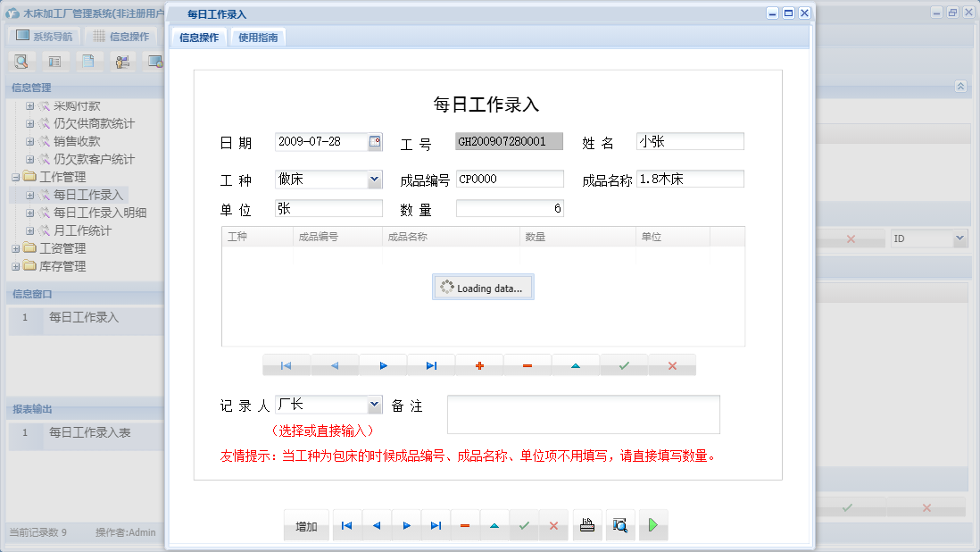Click the document toolbar icon
The width and height of the screenshot is (980, 552).
point(87,61)
